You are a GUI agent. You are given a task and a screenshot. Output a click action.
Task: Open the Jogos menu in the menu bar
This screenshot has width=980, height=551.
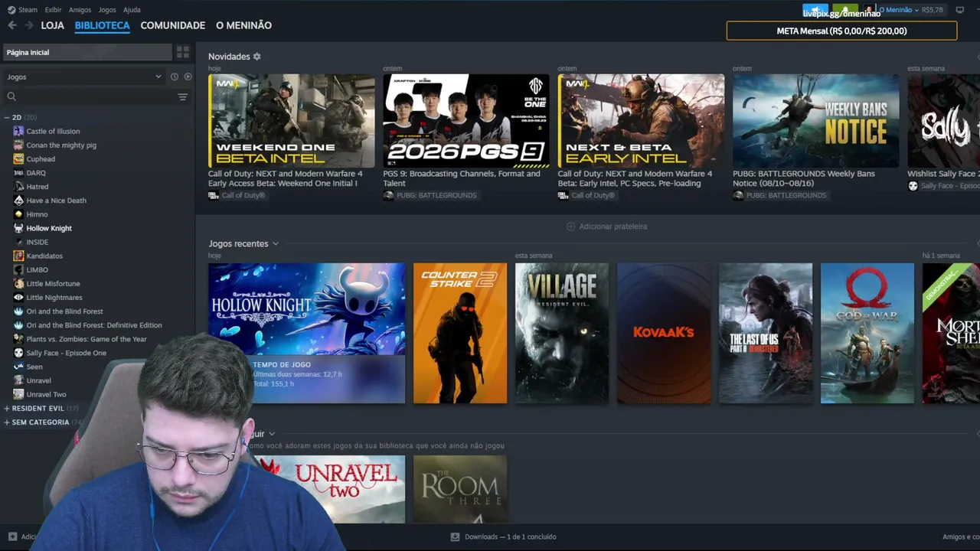pyautogui.click(x=107, y=10)
